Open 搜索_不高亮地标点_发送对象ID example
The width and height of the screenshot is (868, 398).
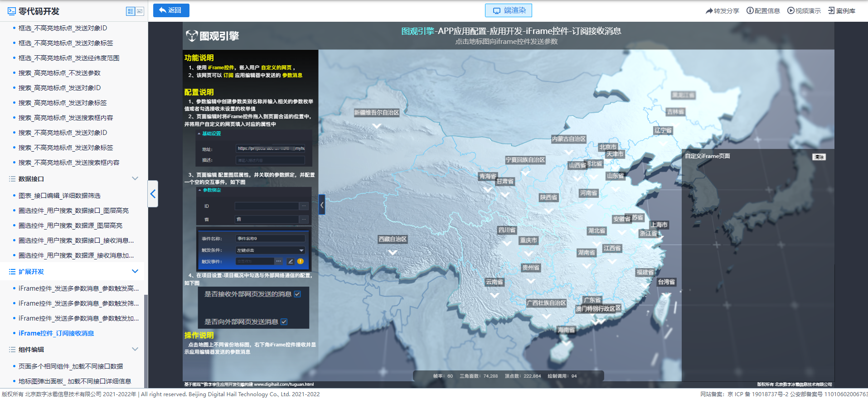click(63, 133)
